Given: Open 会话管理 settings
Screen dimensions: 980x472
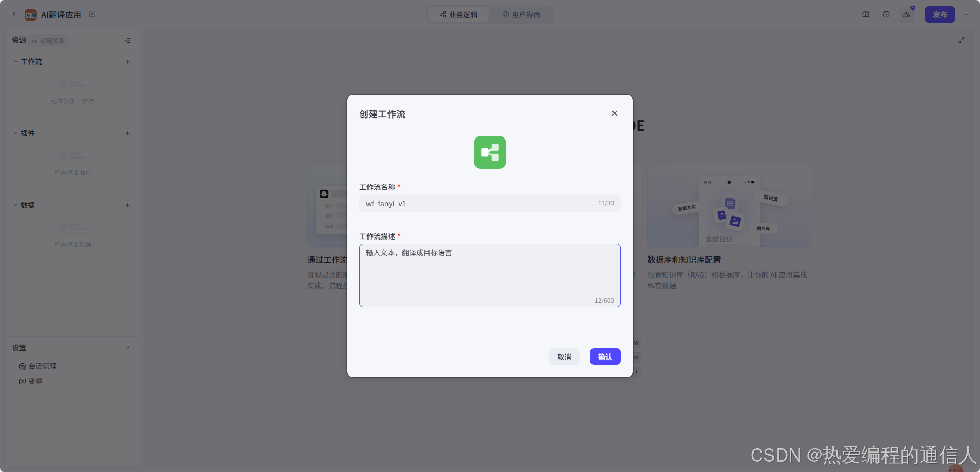Looking at the screenshot, I should pyautogui.click(x=38, y=366).
